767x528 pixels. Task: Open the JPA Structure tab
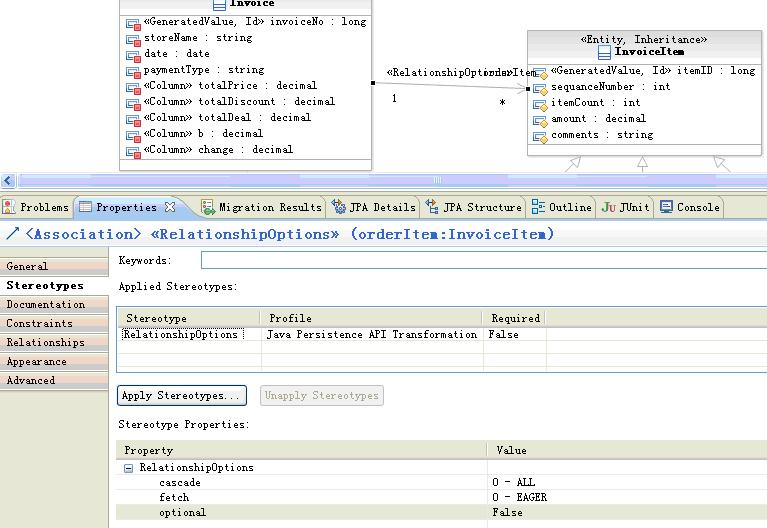[x=474, y=207]
